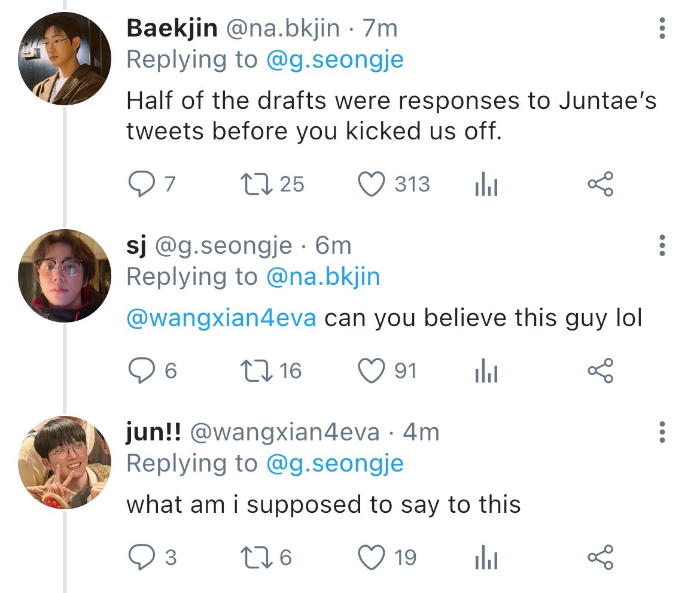
Task: Like Baekjin's tweet with 313 likes
Action: [372, 184]
